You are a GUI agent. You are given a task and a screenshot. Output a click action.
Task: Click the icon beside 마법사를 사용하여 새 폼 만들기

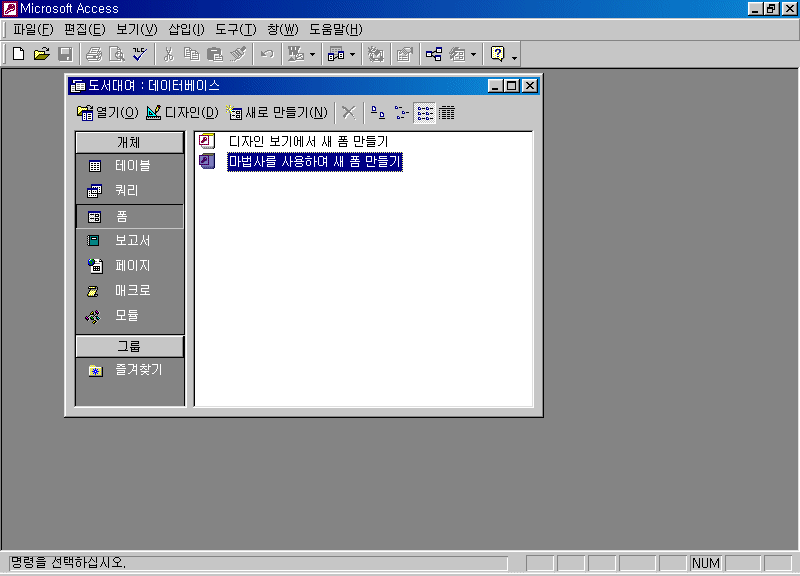207,161
